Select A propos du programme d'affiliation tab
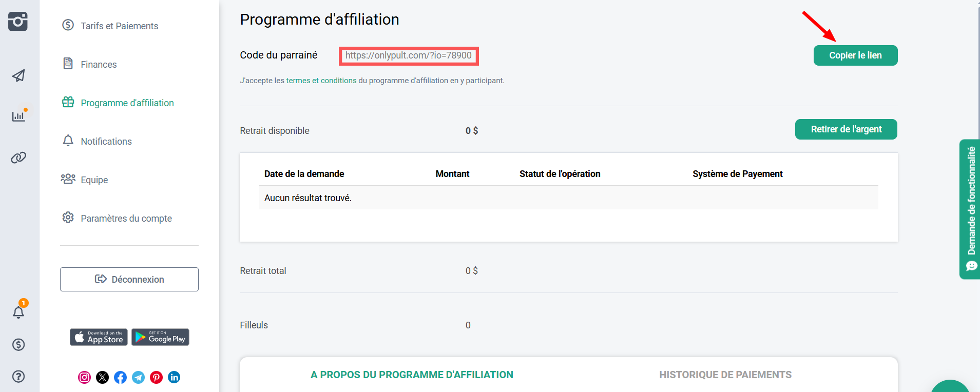 click(412, 375)
